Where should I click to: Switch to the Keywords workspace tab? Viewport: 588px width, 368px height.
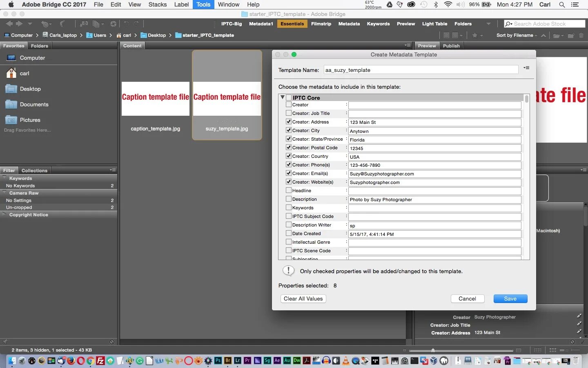[378, 24]
